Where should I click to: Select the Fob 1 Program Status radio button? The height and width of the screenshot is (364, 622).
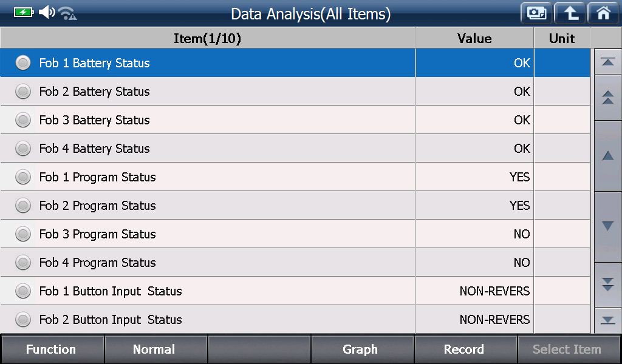[x=23, y=177]
